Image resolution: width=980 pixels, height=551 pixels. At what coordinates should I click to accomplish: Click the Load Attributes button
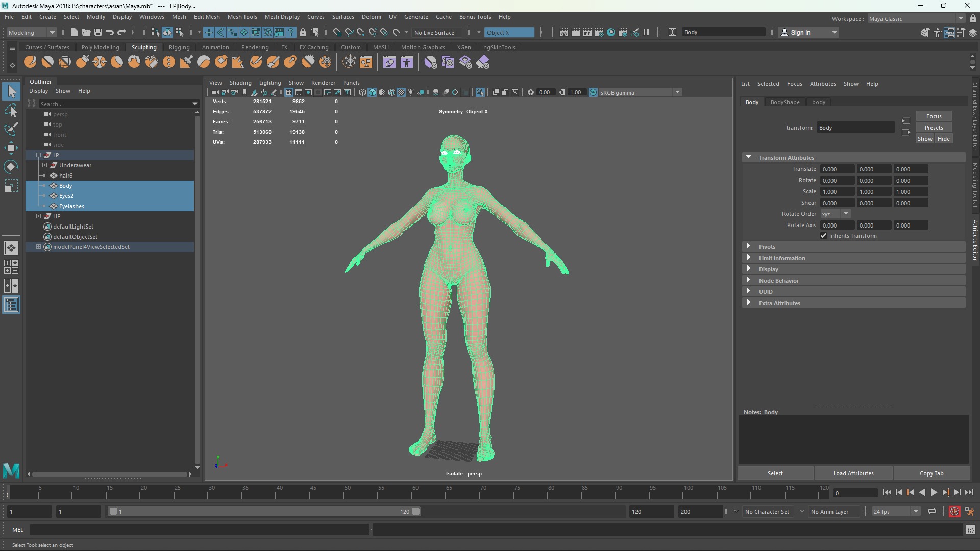coord(853,473)
